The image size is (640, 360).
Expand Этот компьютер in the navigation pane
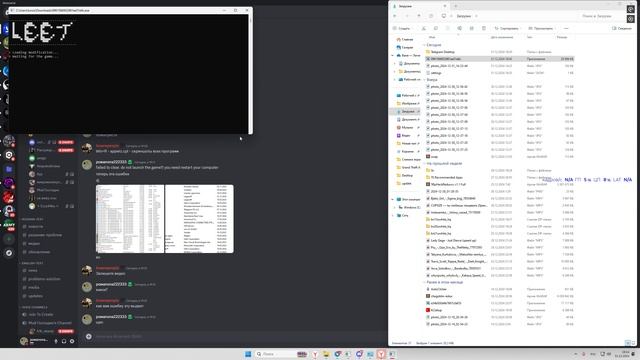[x=393, y=200]
